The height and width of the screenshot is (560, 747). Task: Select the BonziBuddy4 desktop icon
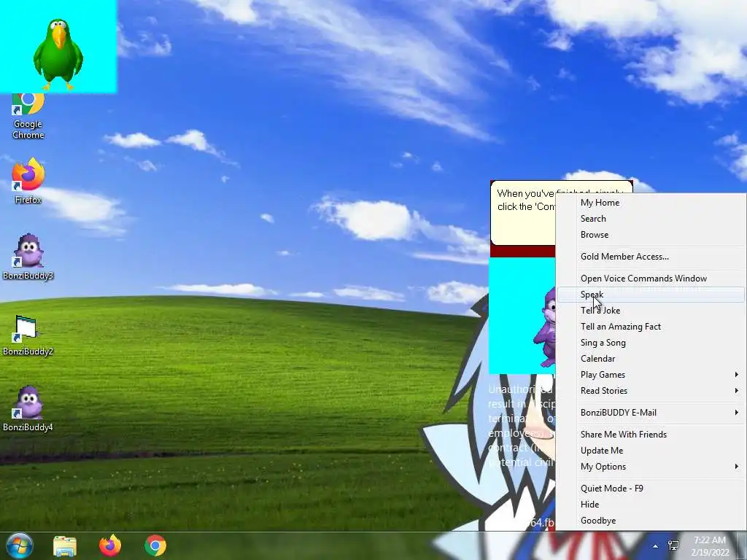click(28, 409)
